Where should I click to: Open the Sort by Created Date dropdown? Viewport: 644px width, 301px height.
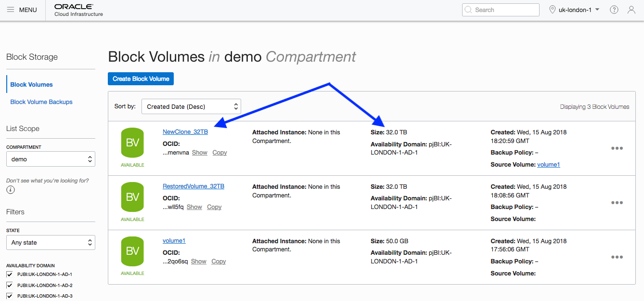pyautogui.click(x=191, y=106)
